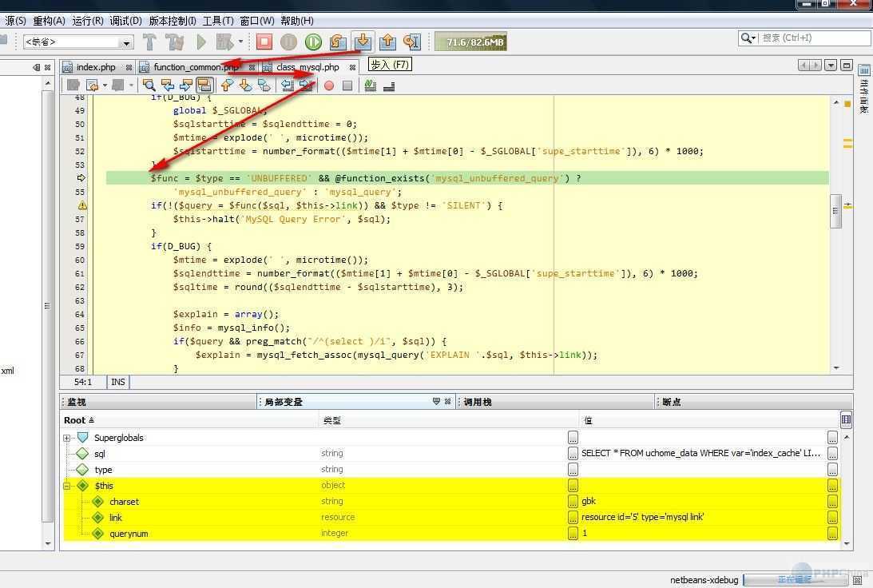Click the Clean and Build Project icon
Image resolution: width=873 pixels, height=588 pixels.
[174, 42]
